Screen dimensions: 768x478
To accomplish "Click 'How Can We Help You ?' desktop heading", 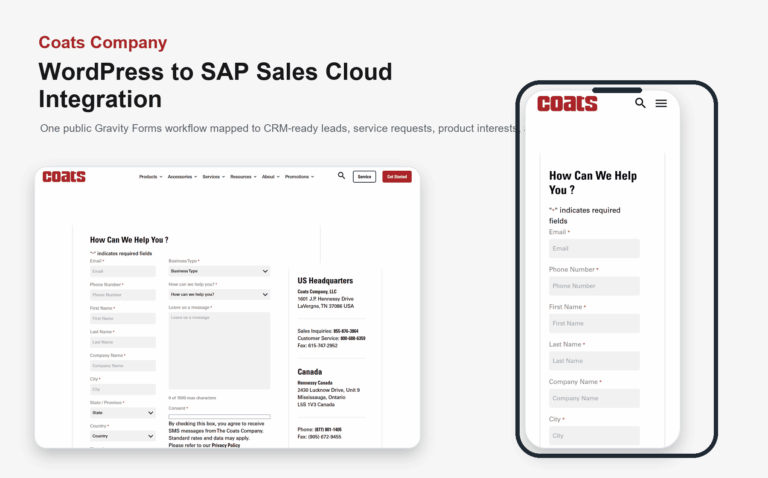I will click(x=129, y=240).
